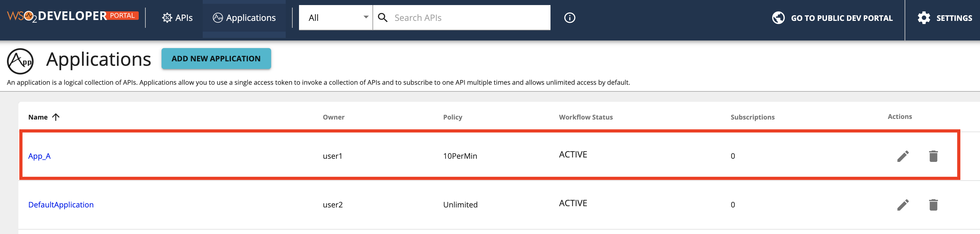
Task: Edit App_A using pencil icon
Action: 903,156
